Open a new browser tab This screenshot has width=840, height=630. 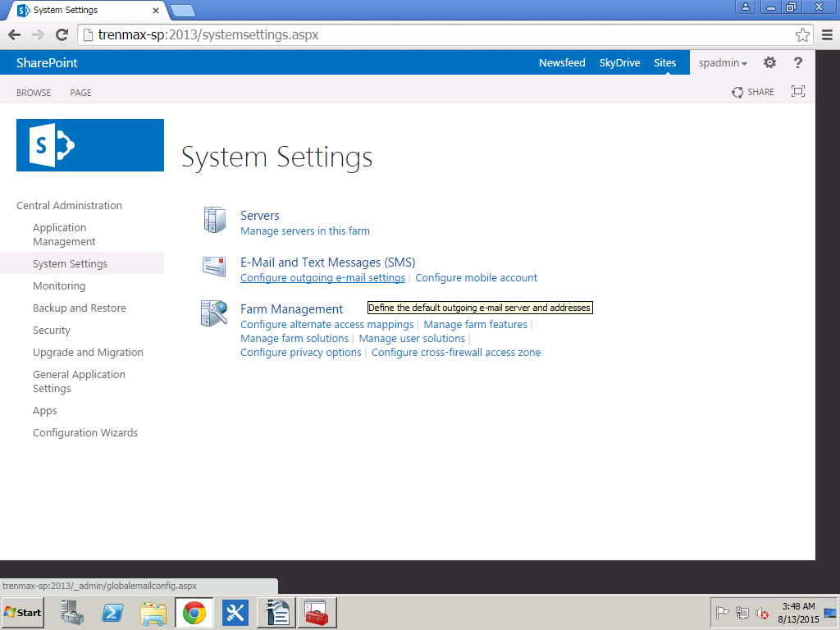[183, 10]
